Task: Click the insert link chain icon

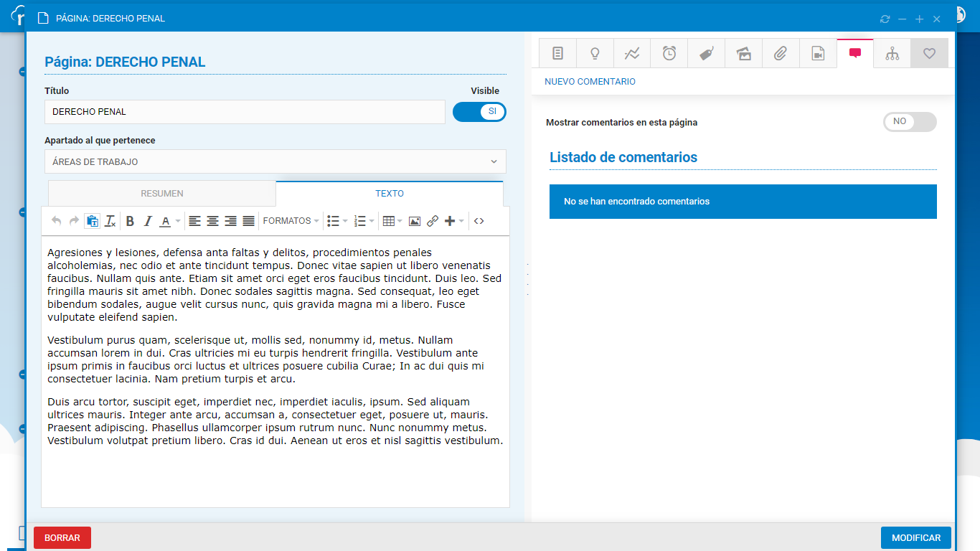Action: point(433,221)
